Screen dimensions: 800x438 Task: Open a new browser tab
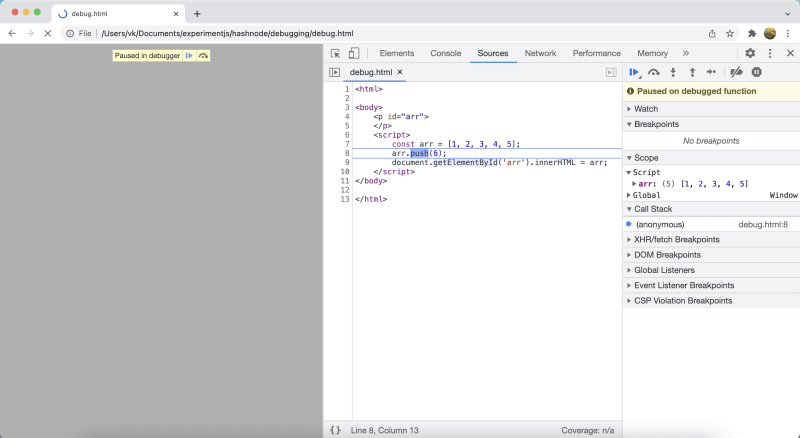[197, 14]
